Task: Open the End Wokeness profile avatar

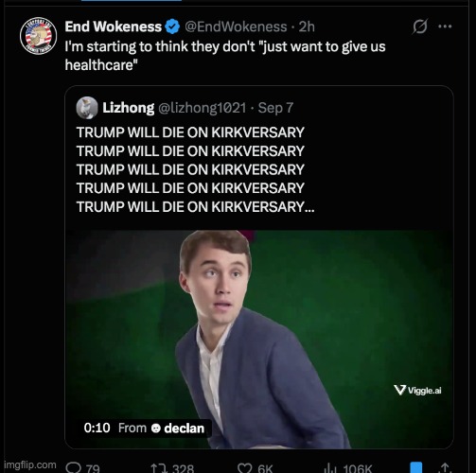Action: click(x=38, y=35)
